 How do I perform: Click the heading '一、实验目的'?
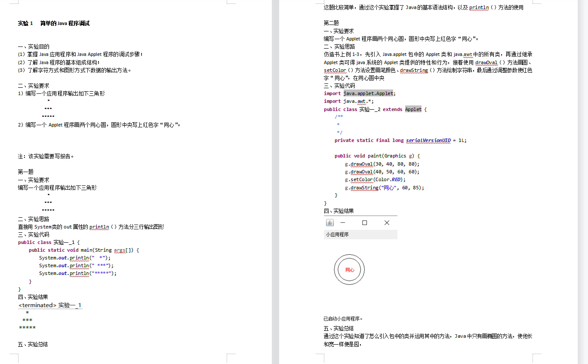pos(34,46)
